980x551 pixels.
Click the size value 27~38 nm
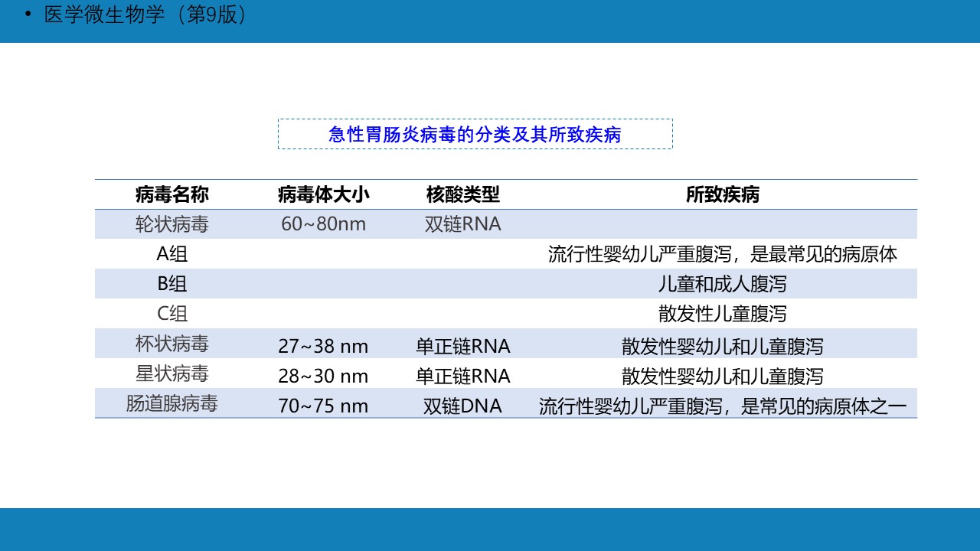323,346
